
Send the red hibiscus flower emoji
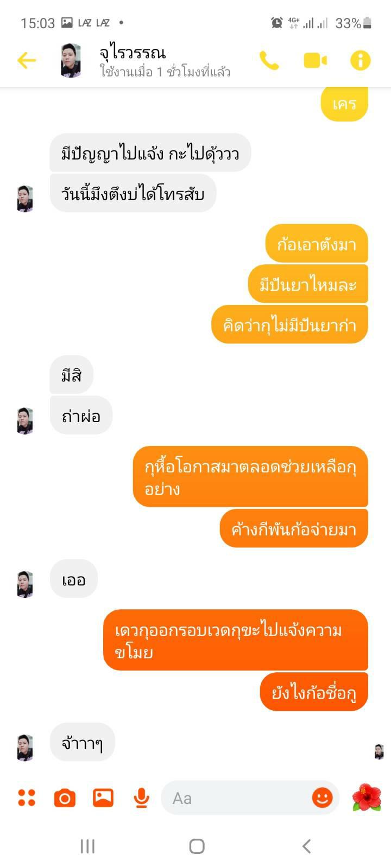coord(367,797)
